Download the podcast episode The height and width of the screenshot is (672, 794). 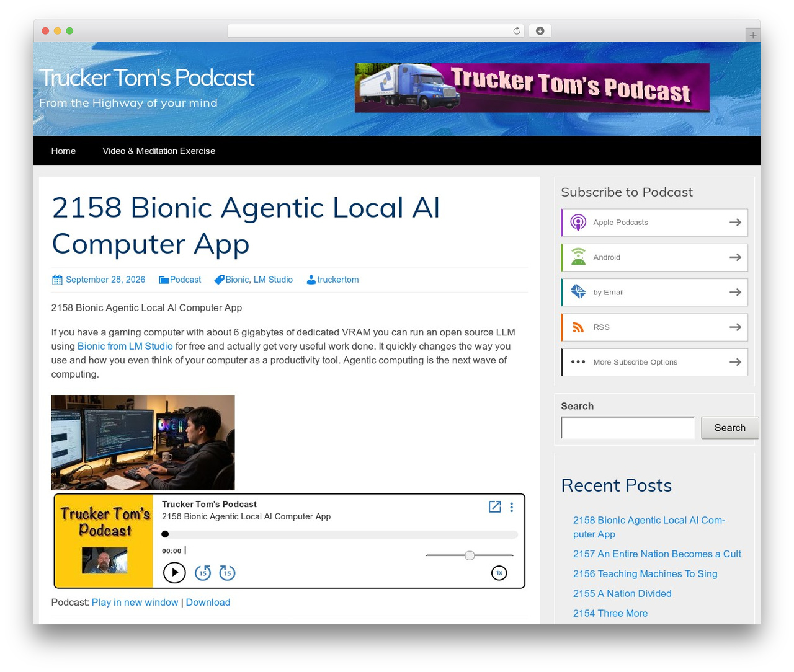pos(208,602)
